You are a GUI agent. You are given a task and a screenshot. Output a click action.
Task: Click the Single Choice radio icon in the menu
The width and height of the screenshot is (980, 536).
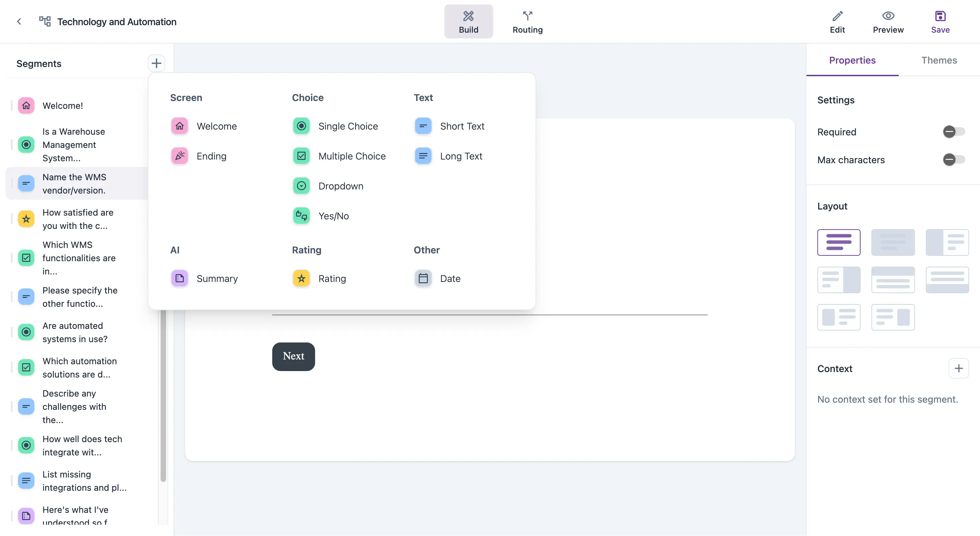tap(301, 126)
